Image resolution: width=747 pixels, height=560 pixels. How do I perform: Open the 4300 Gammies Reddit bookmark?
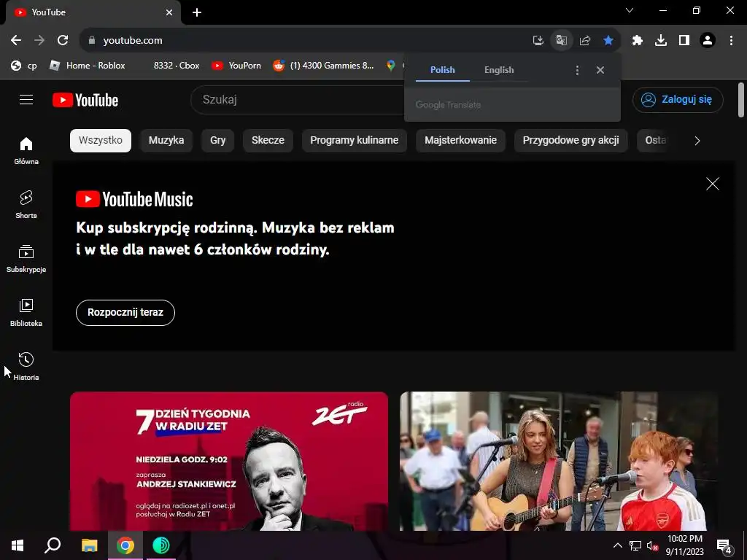[324, 66]
